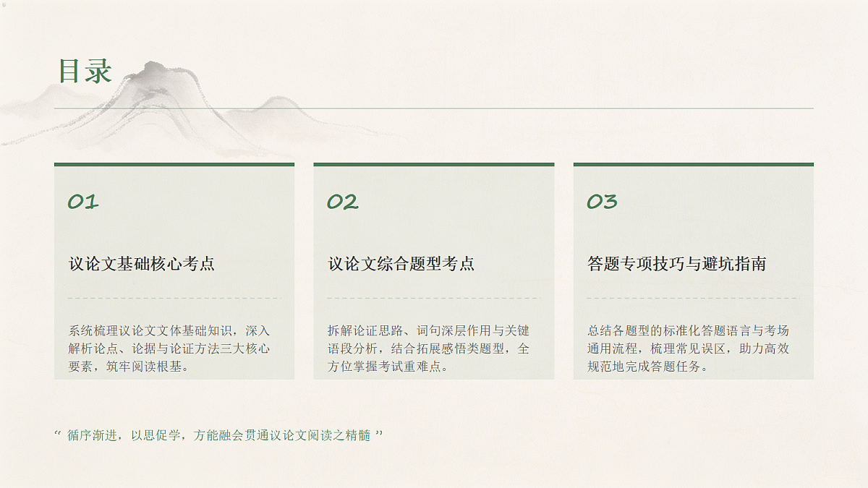Click the description starting 拆解论证思路

(x=428, y=348)
